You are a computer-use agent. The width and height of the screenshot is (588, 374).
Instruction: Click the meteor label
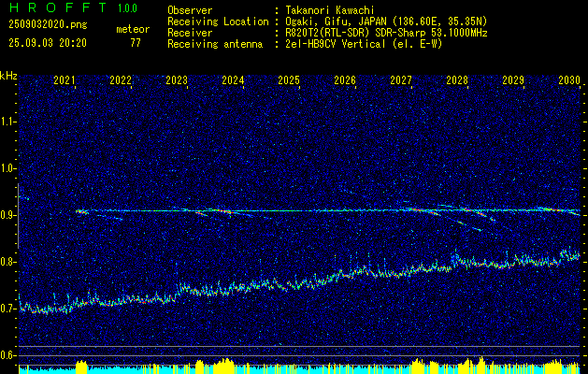(133, 29)
